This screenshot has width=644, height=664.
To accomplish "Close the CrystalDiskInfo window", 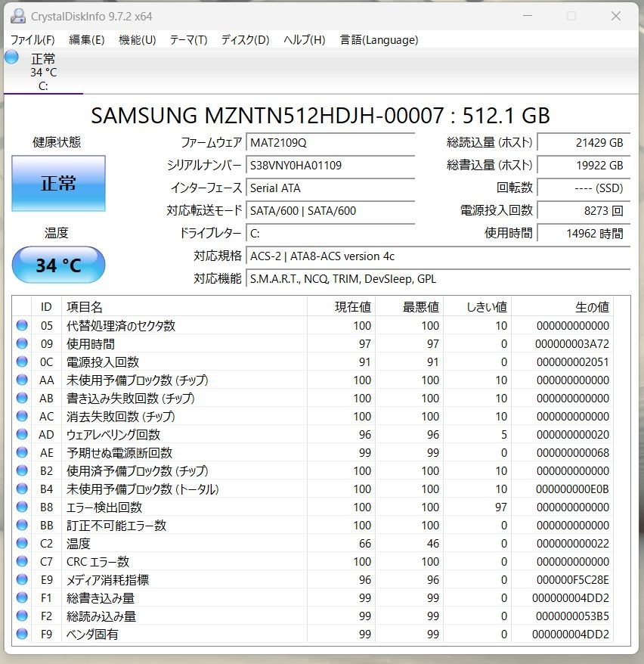I will pyautogui.click(x=616, y=16).
